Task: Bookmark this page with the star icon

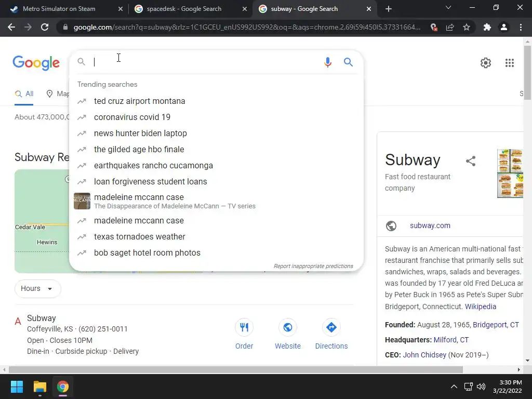Action: [467, 27]
